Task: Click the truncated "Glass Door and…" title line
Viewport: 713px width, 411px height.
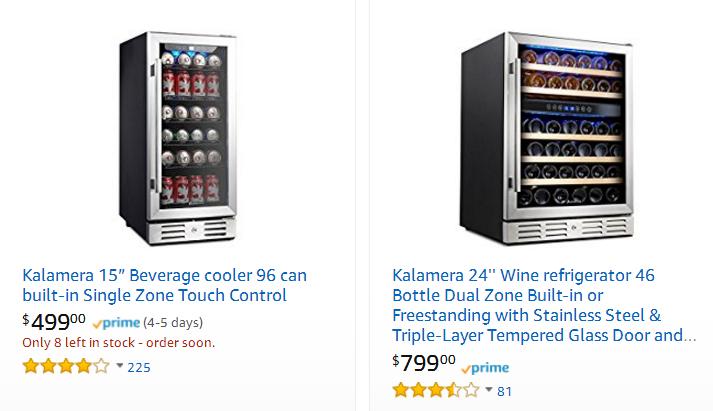Action: click(x=543, y=335)
